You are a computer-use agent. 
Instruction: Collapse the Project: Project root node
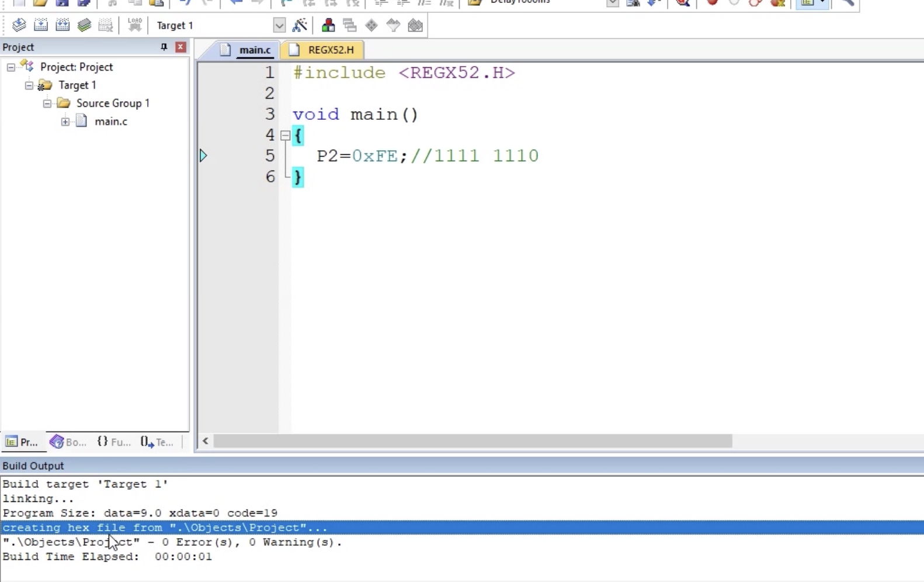click(x=11, y=67)
